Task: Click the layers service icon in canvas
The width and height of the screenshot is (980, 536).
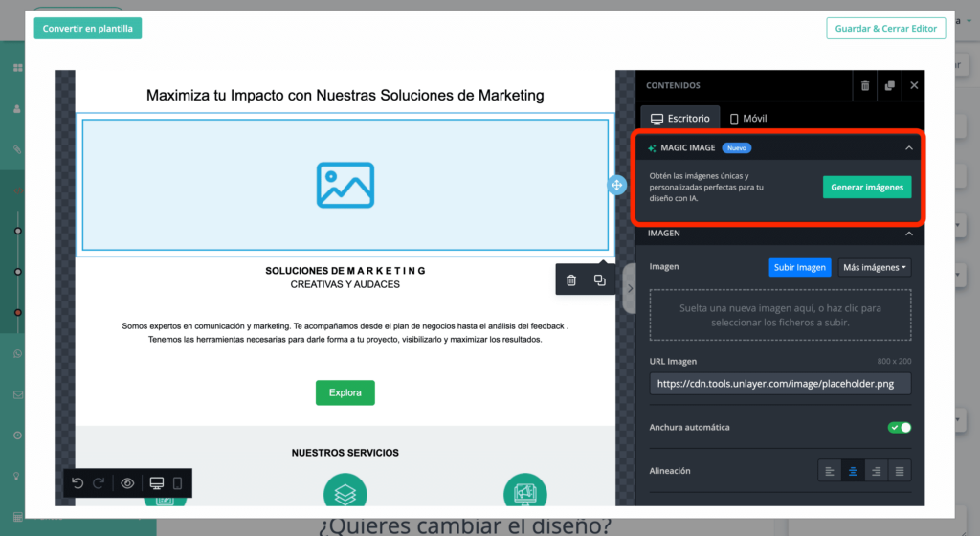Action: 345,491
